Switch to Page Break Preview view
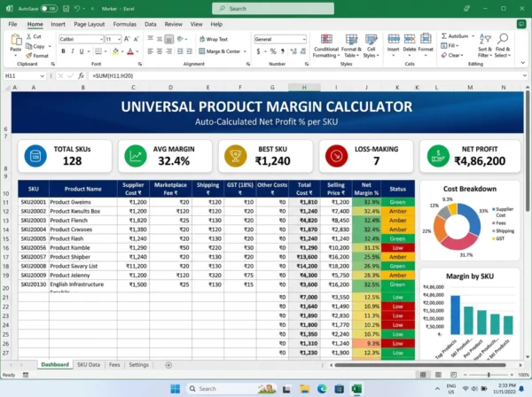Viewport: 532px width, 397px height. tap(454, 375)
